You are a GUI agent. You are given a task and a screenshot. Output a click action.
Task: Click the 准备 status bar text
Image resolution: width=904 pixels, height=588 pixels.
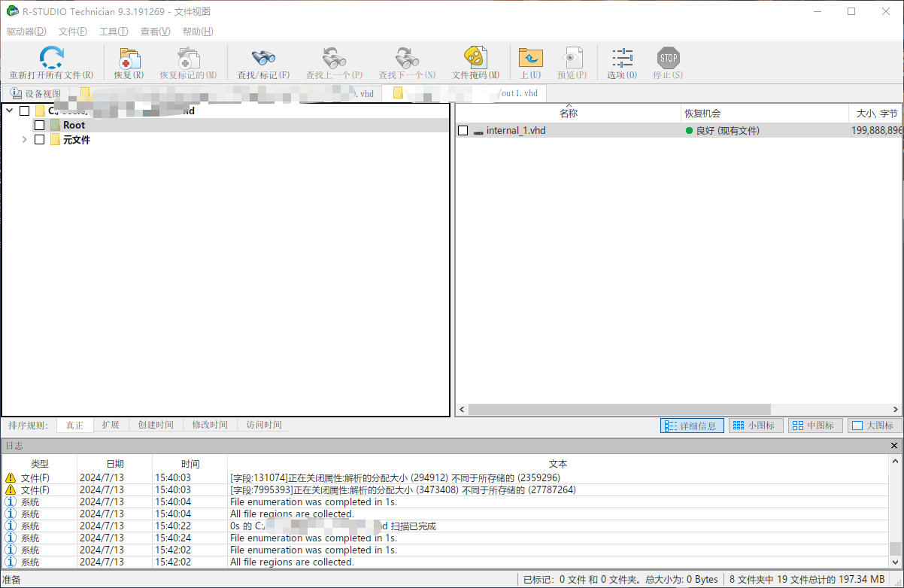tap(12, 580)
